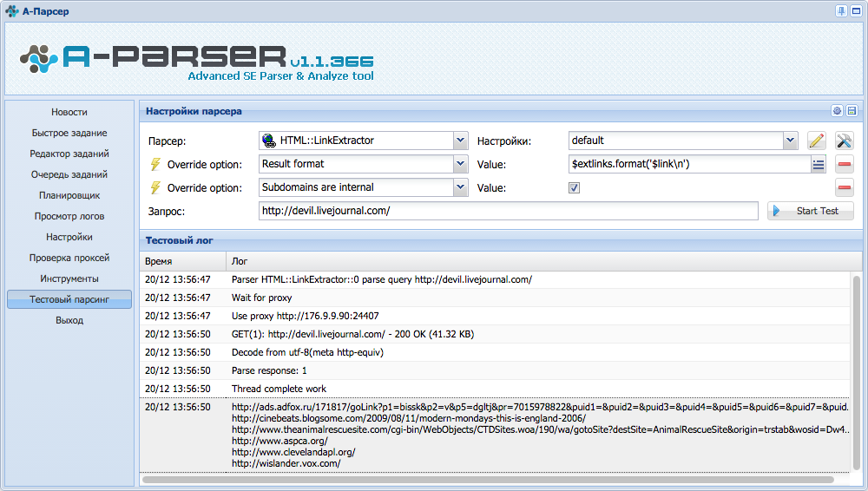Click the gear icon in Настройки парсера header

[x=837, y=111]
